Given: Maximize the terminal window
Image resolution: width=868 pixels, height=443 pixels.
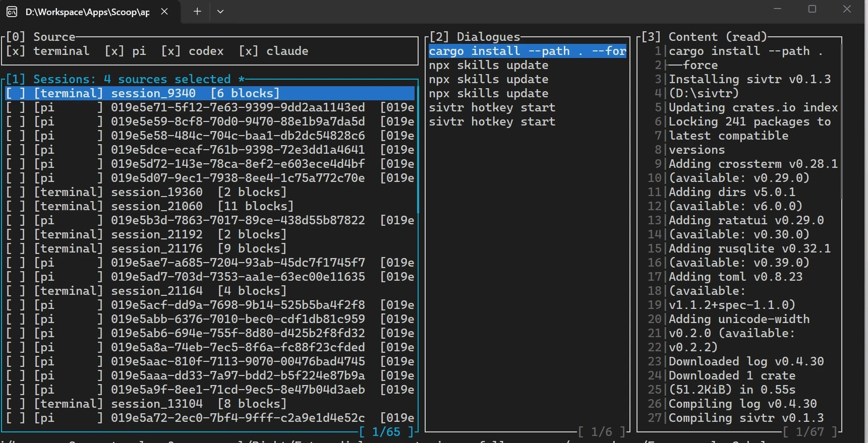Looking at the screenshot, I should (812, 9).
